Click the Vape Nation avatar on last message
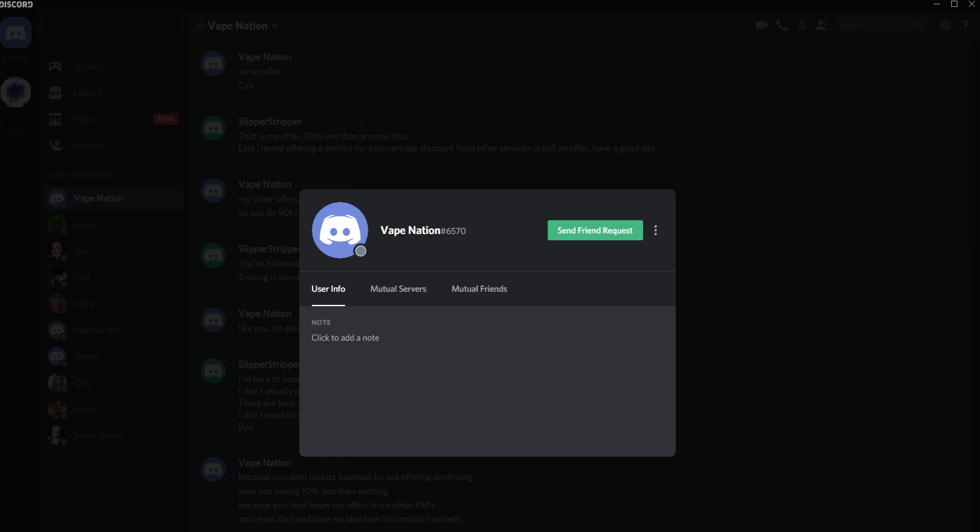 [x=213, y=469]
